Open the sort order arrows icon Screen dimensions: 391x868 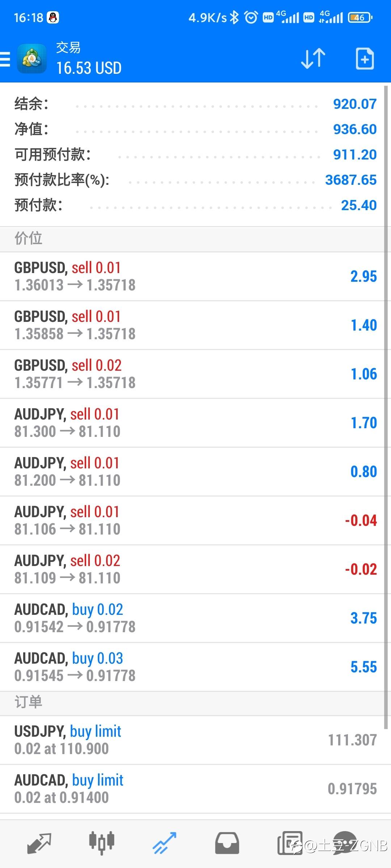tap(313, 58)
